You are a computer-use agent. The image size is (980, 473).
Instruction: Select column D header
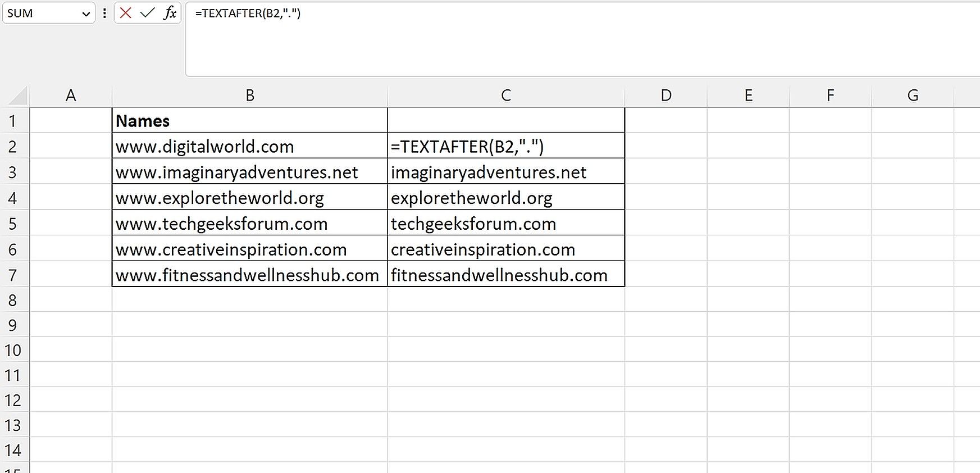pos(666,95)
